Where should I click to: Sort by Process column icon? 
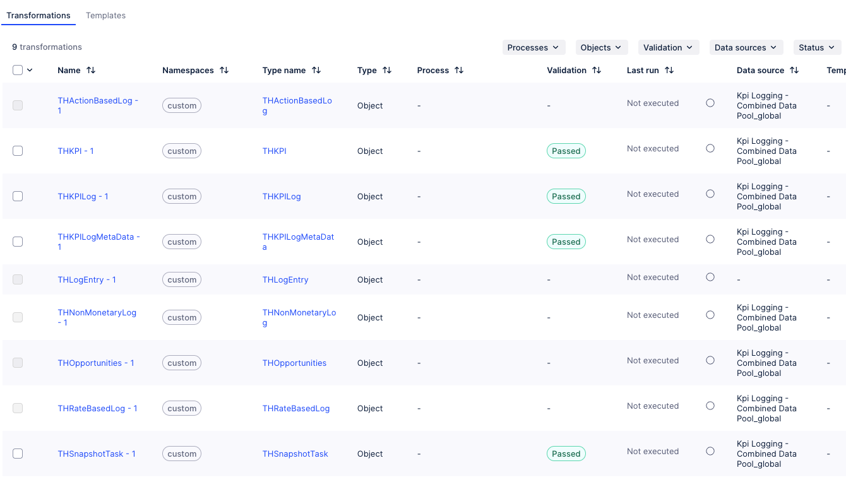click(x=459, y=71)
